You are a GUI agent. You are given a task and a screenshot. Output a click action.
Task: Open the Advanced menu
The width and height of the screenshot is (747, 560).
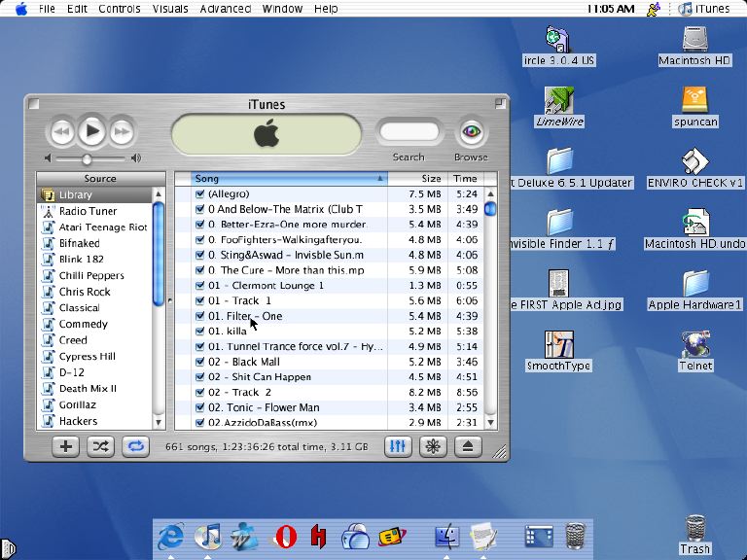[226, 9]
